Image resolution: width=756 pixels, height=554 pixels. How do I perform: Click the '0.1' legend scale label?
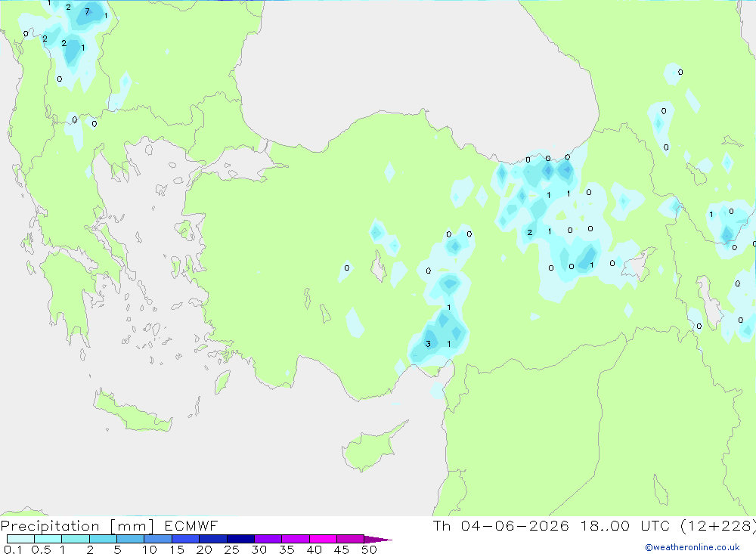[13, 549]
